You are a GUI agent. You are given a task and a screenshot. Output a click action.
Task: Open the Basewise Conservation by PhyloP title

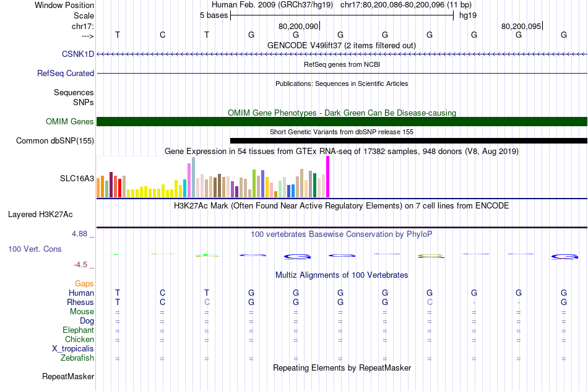pyautogui.click(x=342, y=234)
